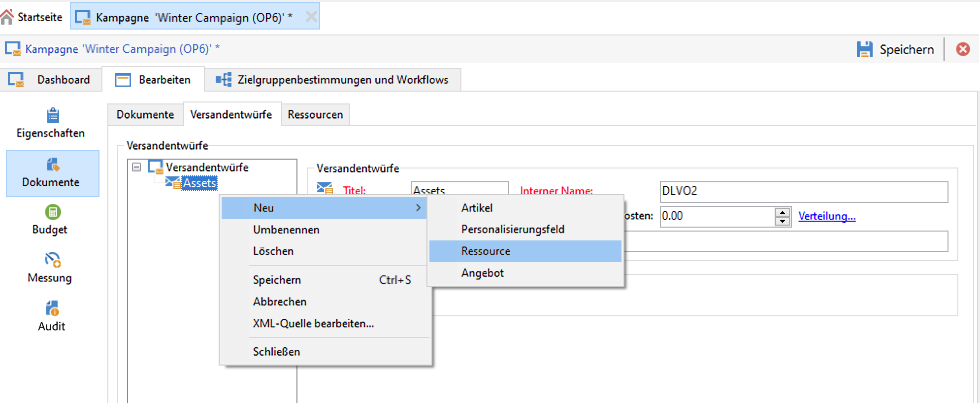Open the Eigenschaften clipboard icon
This screenshot has width=980, height=403.
[53, 115]
